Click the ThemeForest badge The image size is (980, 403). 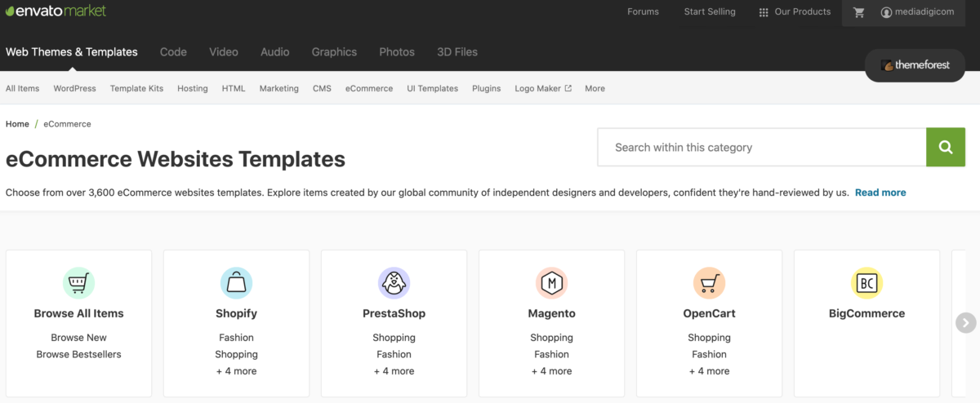coord(915,65)
